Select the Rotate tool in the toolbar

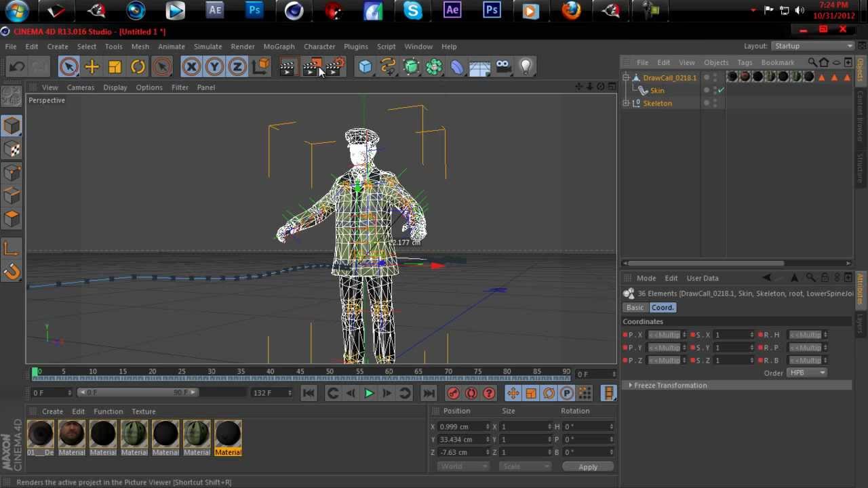pyautogui.click(x=138, y=66)
